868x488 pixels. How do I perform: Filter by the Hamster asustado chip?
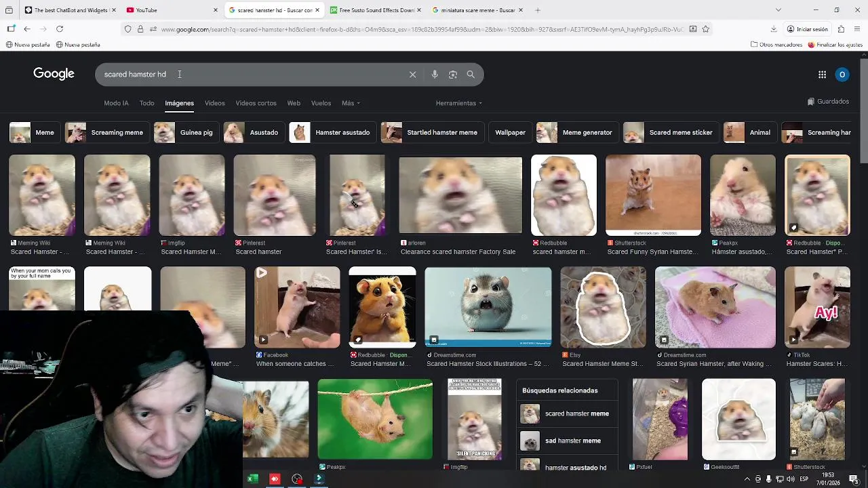point(332,132)
